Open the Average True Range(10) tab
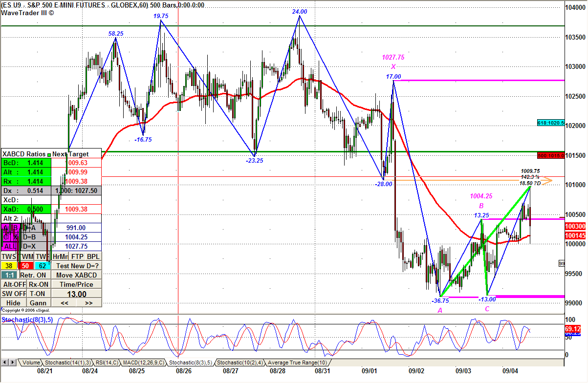588x383 pixels. [x=297, y=363]
